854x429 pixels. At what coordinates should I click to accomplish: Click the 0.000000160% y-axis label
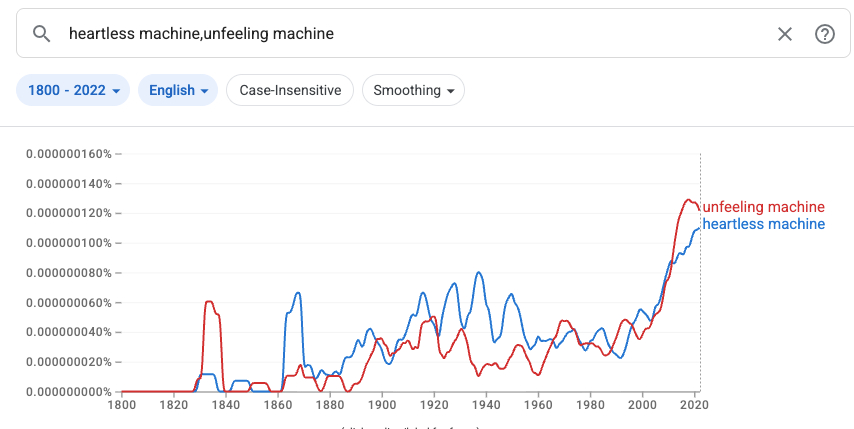[x=67, y=154]
